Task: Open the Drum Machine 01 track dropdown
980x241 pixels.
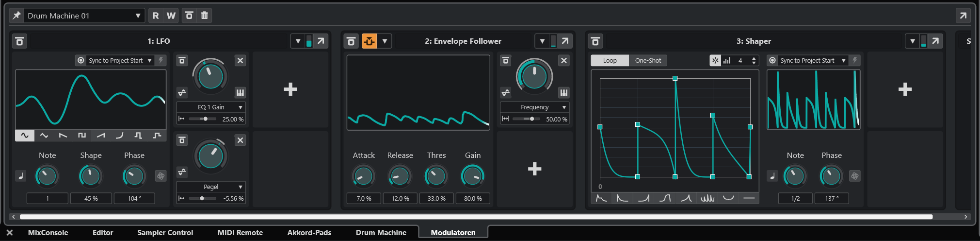Action: [x=84, y=16]
